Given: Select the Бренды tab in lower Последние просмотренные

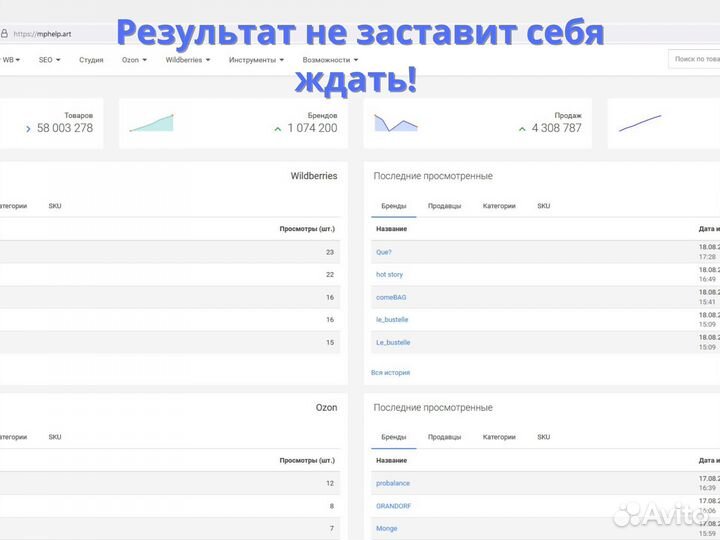Looking at the screenshot, I should 394,437.
